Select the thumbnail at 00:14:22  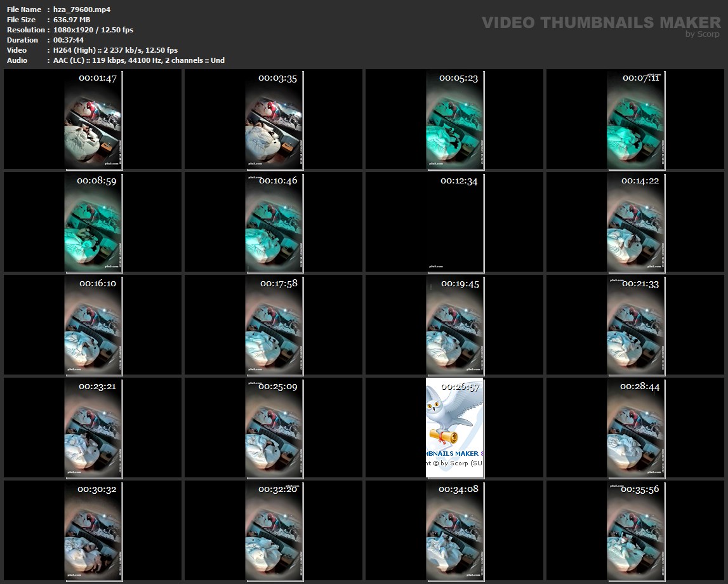click(635, 222)
